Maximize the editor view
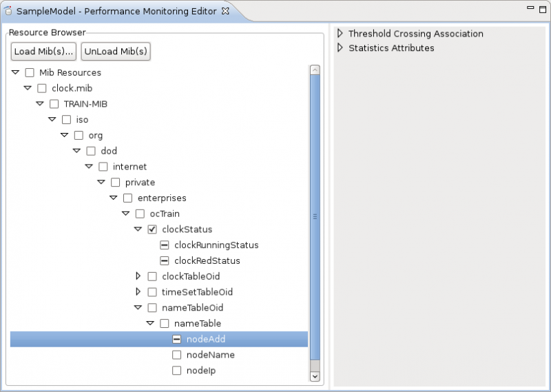The height and width of the screenshot is (392, 551). tap(543, 9)
